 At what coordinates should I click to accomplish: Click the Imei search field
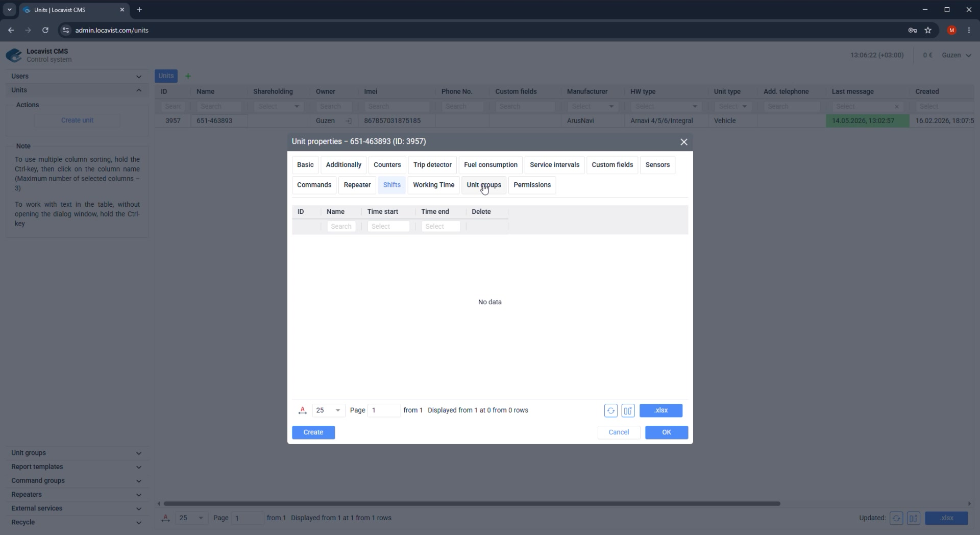[x=397, y=107]
